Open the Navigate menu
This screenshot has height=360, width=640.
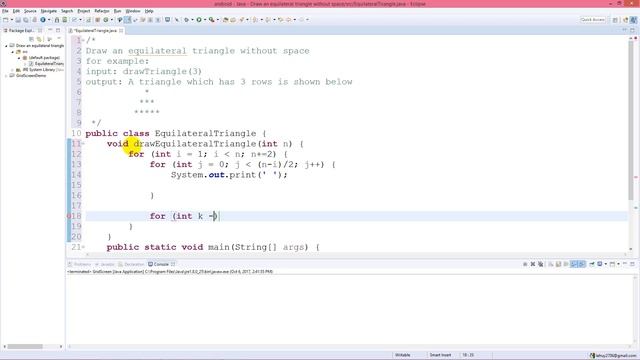(x=49, y=11)
